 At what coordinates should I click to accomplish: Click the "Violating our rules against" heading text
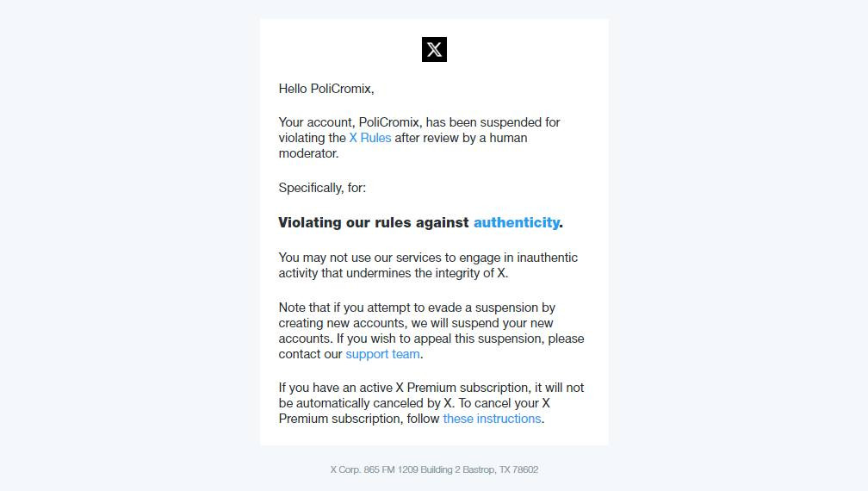click(374, 222)
